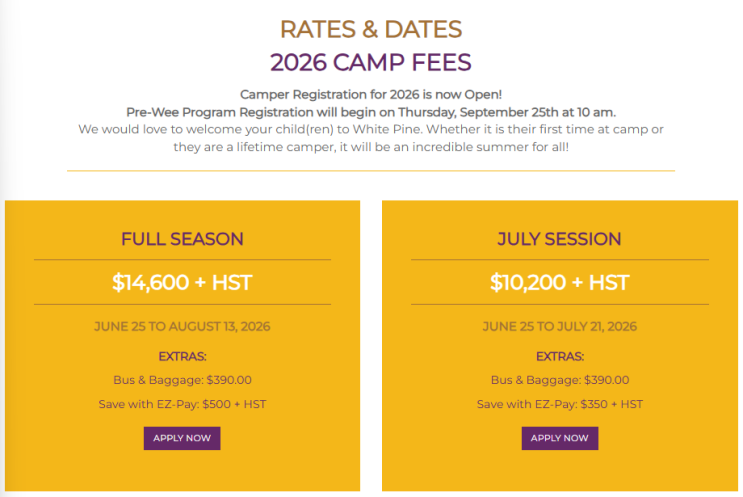Click EXTRAS label in Full Season card
This screenshot has width=743, height=497.
pyautogui.click(x=182, y=356)
